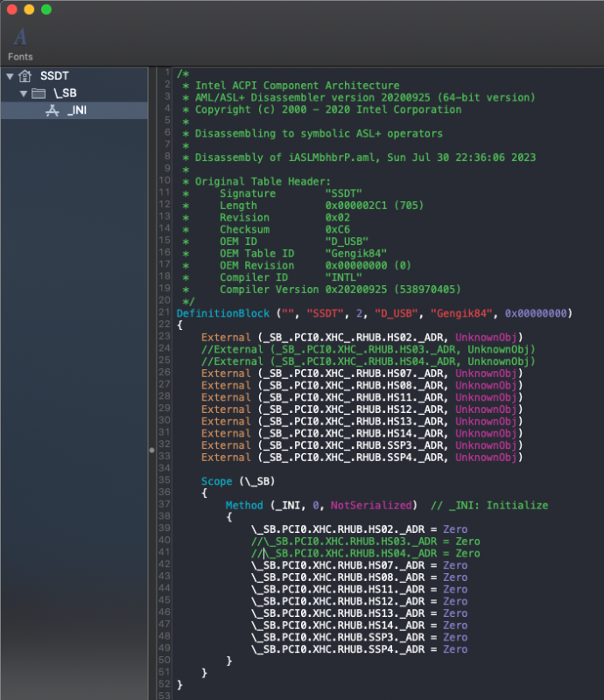This screenshot has height=700, width=604.
Task: Click the Method keyword in code
Action: tap(244, 506)
